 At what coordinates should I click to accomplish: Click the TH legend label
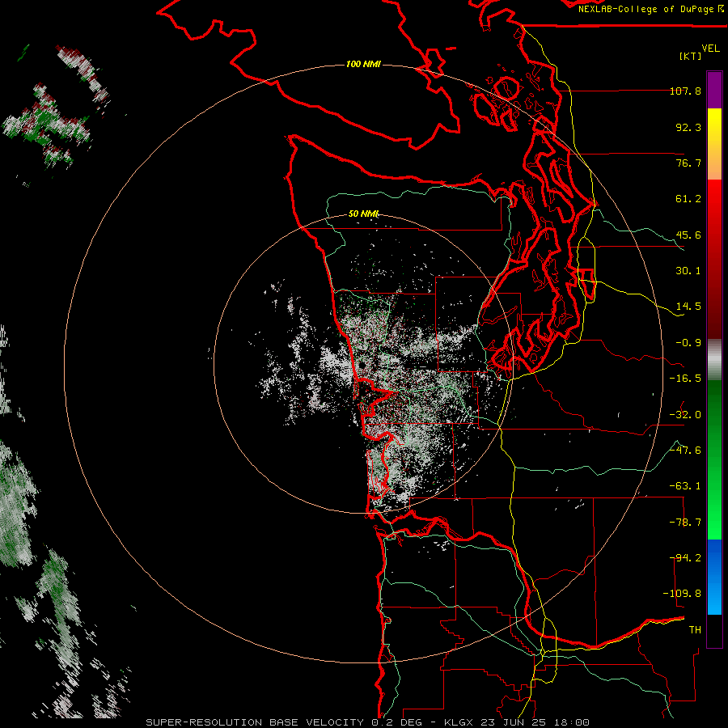coord(695,629)
